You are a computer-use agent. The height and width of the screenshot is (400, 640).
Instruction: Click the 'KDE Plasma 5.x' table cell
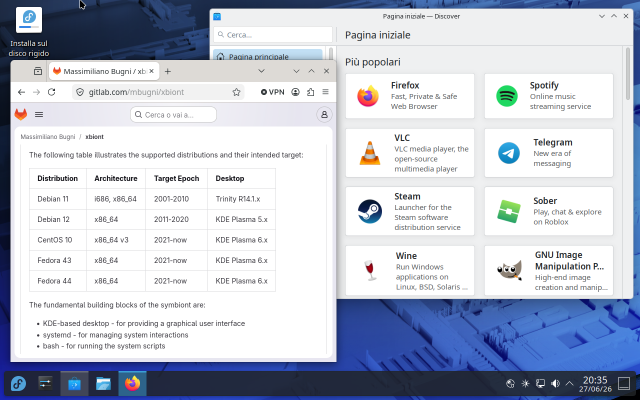242,219
